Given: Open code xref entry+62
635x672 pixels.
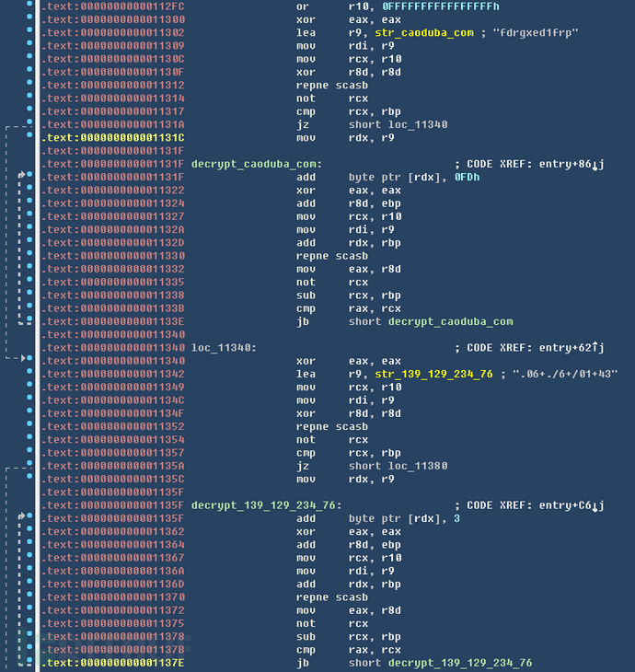Looking at the screenshot, I should click(566, 348).
